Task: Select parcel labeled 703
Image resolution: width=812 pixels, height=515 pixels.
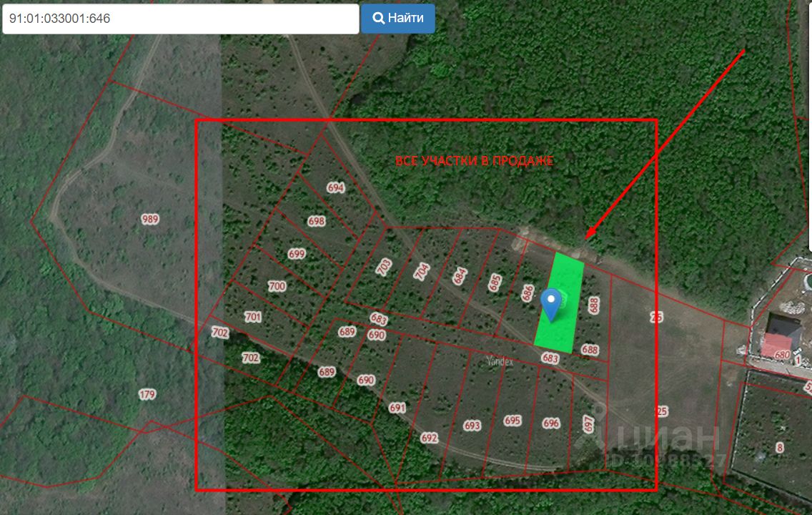Action: [x=384, y=268]
